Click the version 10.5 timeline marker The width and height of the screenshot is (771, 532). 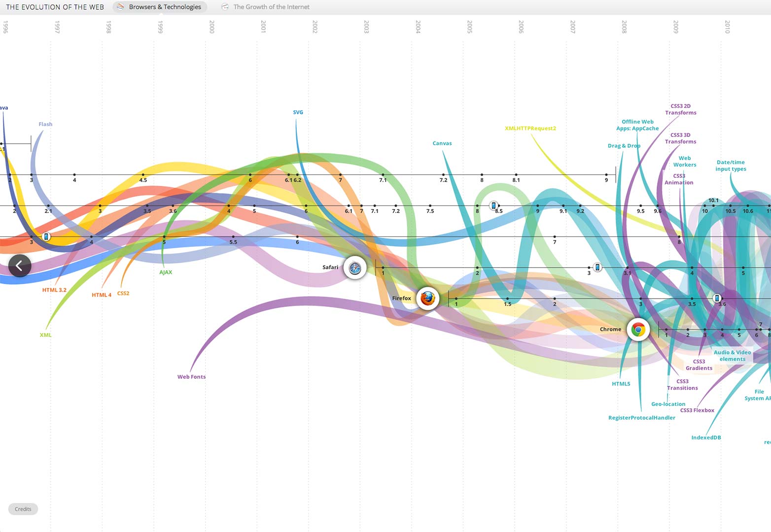pos(731,206)
